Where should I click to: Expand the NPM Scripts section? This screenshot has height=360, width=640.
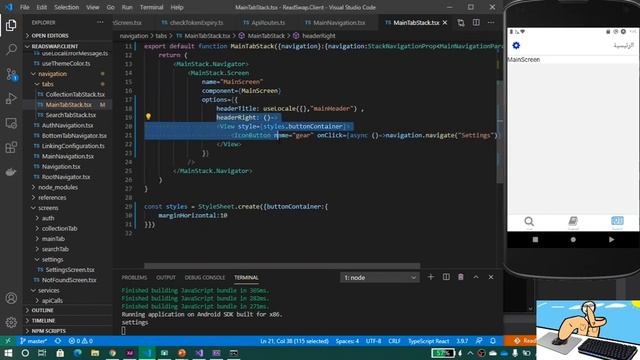coord(67,331)
